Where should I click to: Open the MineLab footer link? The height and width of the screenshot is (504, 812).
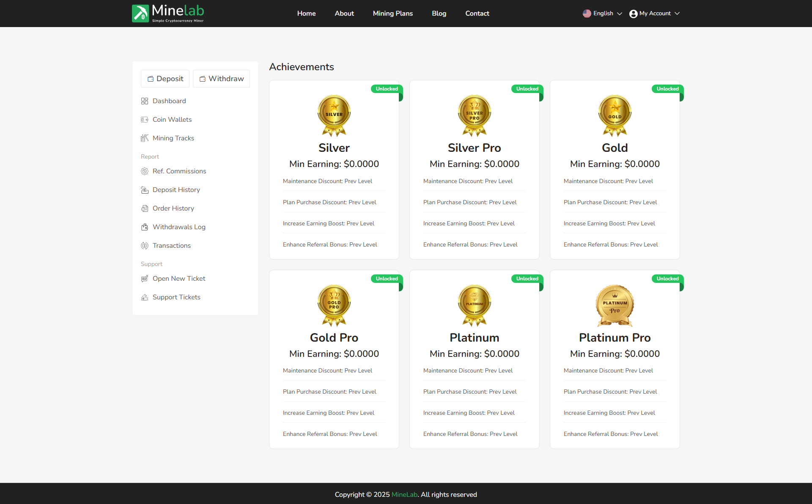(x=404, y=495)
